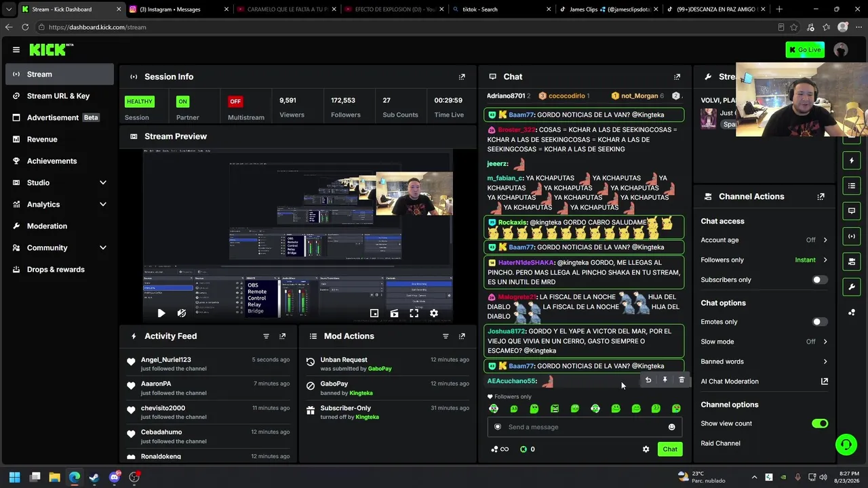Open the browser tab list dropdown

click(9, 9)
